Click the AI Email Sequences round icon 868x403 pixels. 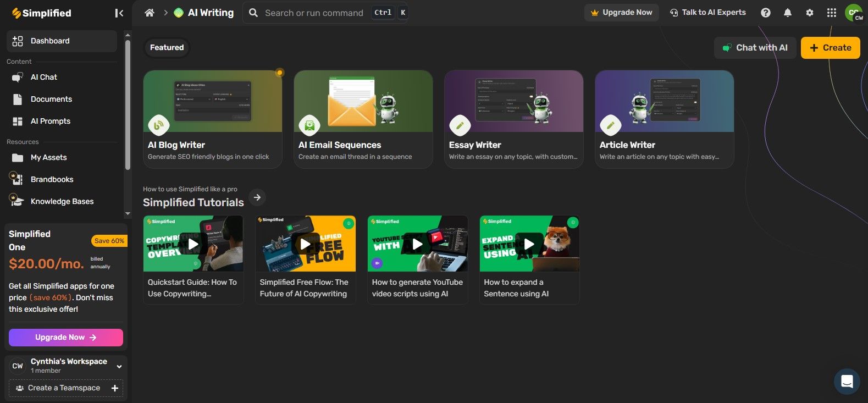coord(309,125)
